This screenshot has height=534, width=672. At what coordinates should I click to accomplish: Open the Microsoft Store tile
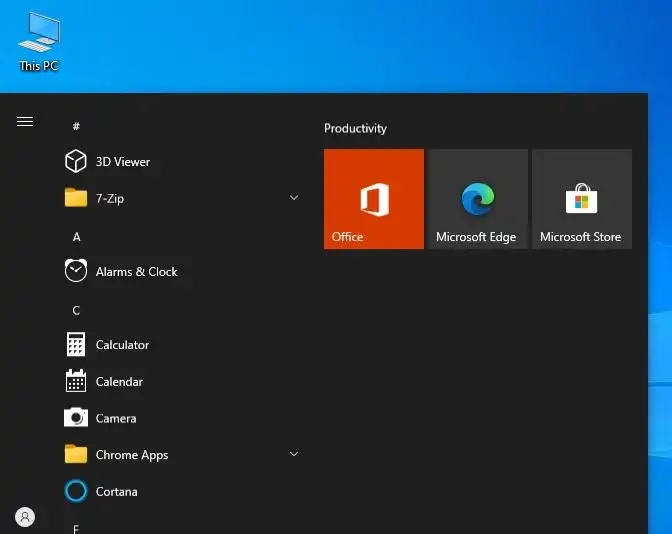582,199
